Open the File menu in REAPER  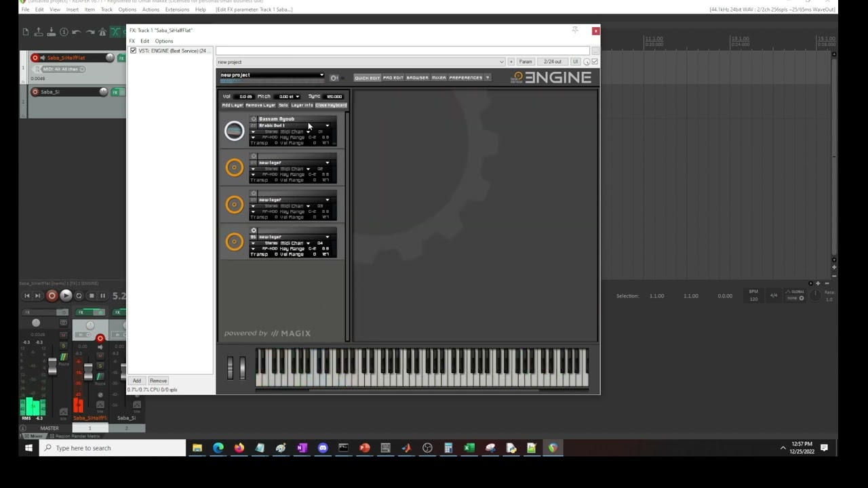point(25,9)
